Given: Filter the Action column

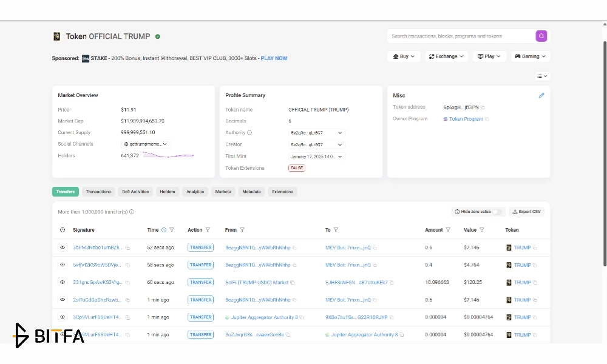Looking at the screenshot, I should click(208, 230).
